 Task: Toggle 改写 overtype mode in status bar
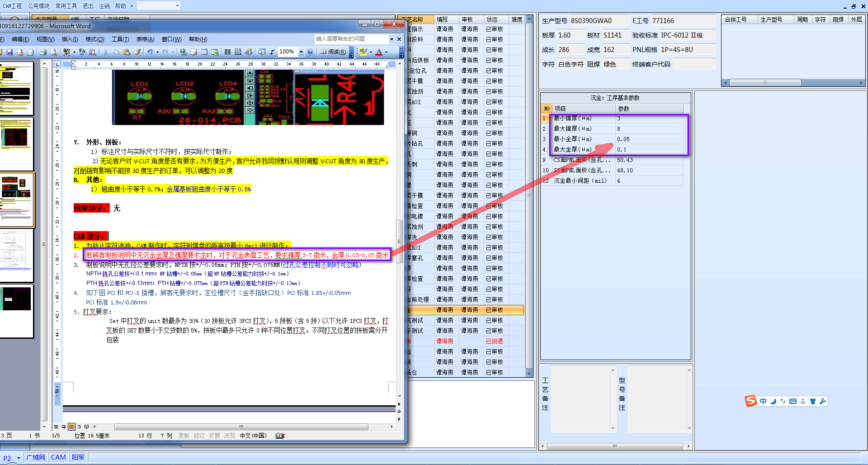click(x=230, y=436)
